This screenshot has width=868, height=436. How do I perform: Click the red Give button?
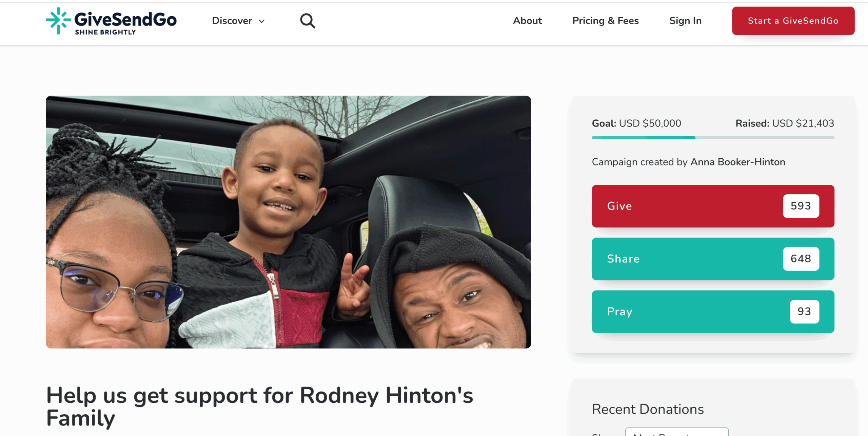point(713,206)
